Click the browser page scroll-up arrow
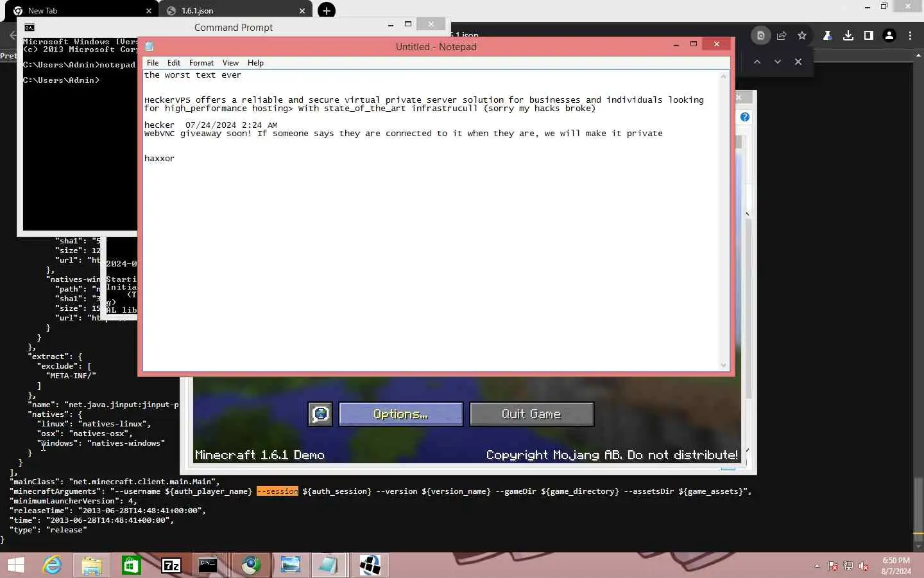 coord(919,57)
